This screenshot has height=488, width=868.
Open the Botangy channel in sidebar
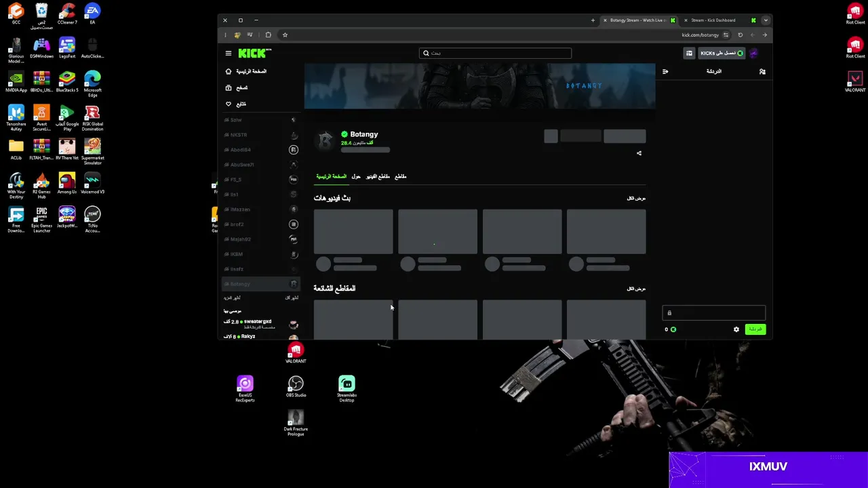[261, 284]
